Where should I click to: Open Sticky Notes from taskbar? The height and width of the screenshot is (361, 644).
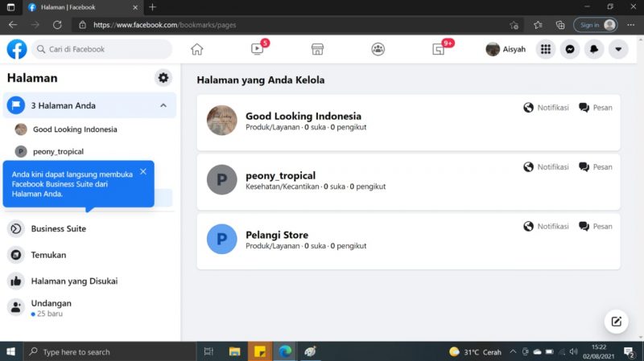coord(260,351)
